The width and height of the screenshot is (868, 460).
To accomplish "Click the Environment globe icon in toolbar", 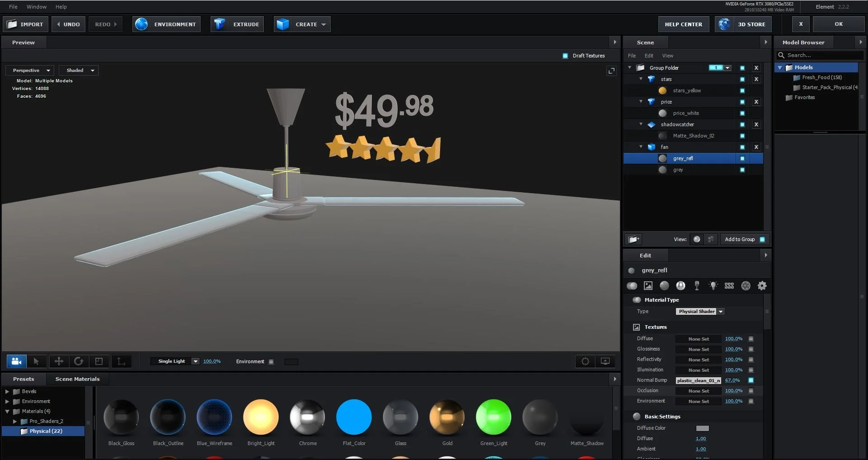I will click(x=141, y=24).
